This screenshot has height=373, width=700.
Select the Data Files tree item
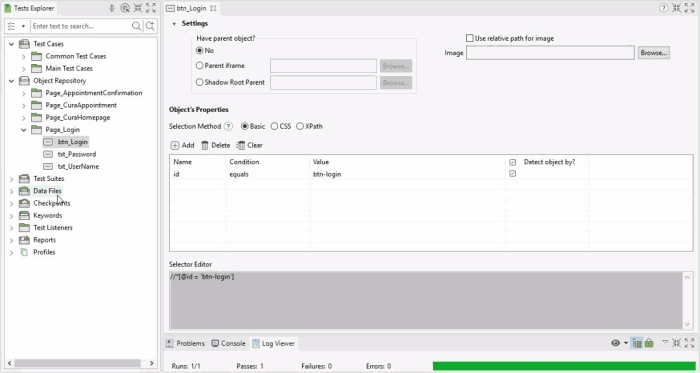pyautogui.click(x=47, y=191)
